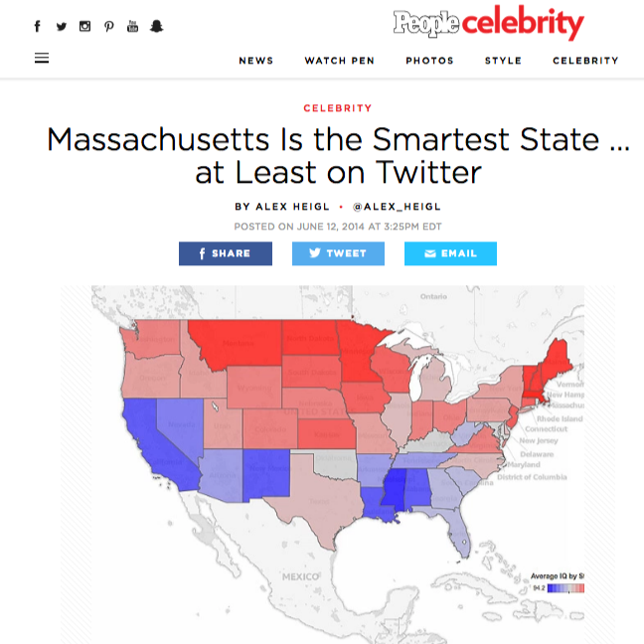Open the Twitter bird icon in header

[x=62, y=26]
